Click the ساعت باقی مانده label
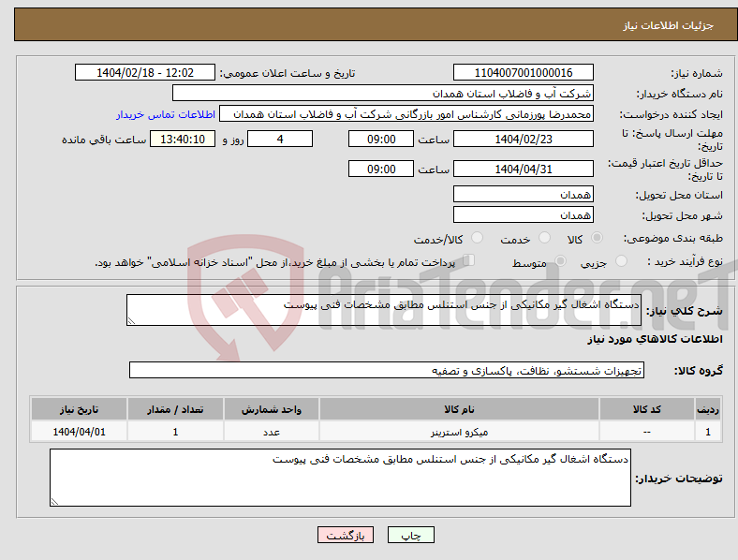 click(x=104, y=140)
